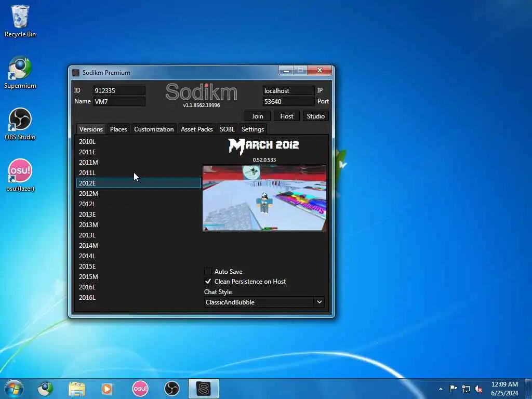Open the Chat Style dropdown arrow
Screen dimensions: 532x399
(320, 302)
